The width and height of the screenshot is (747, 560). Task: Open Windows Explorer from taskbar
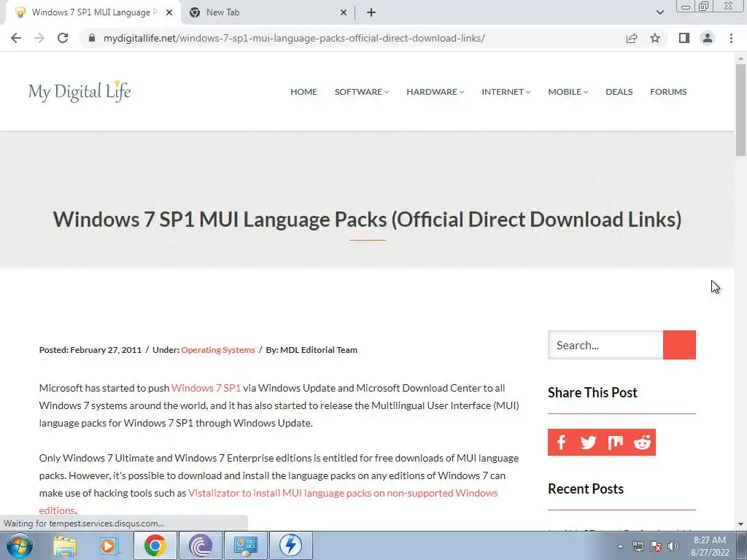pos(65,545)
